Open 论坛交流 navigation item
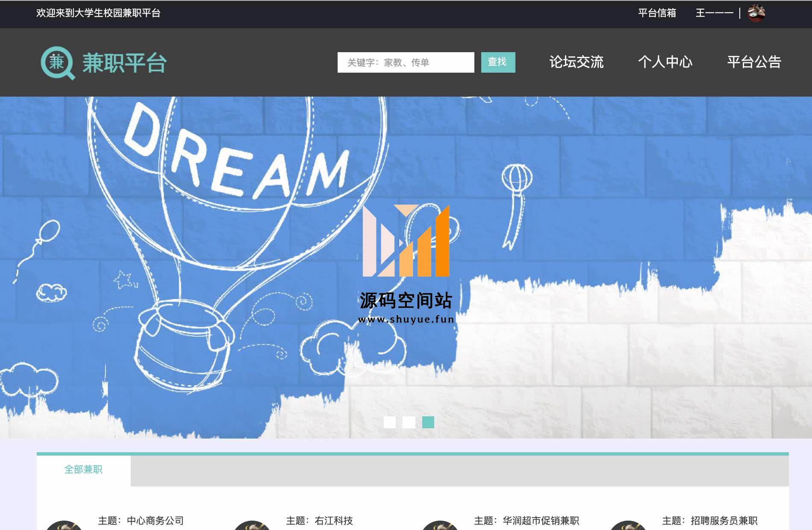812x530 pixels. pyautogui.click(x=576, y=62)
